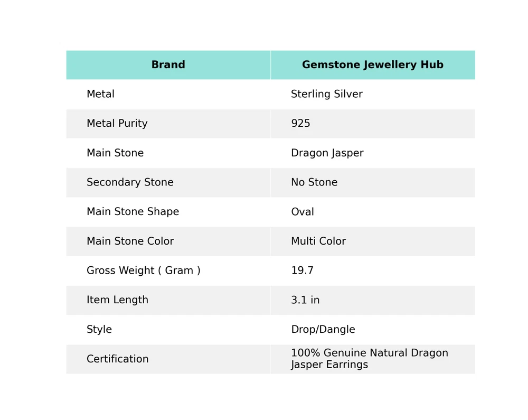Image resolution: width=528 pixels, height=420 pixels.
Task: Select the 19.7 weight value
Action: click(302, 271)
